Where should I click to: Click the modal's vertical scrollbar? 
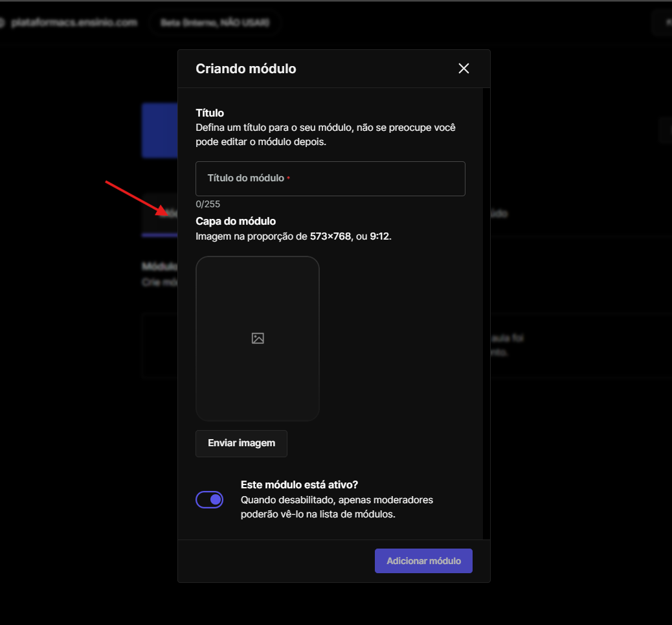pyautogui.click(x=486, y=311)
